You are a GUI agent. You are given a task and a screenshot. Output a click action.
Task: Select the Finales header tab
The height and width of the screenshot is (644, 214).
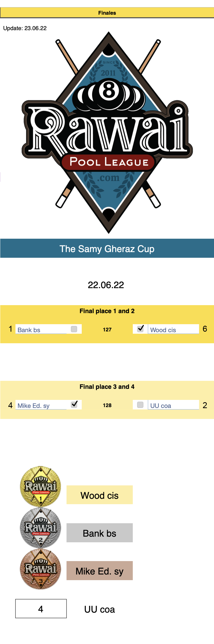pos(107,13)
